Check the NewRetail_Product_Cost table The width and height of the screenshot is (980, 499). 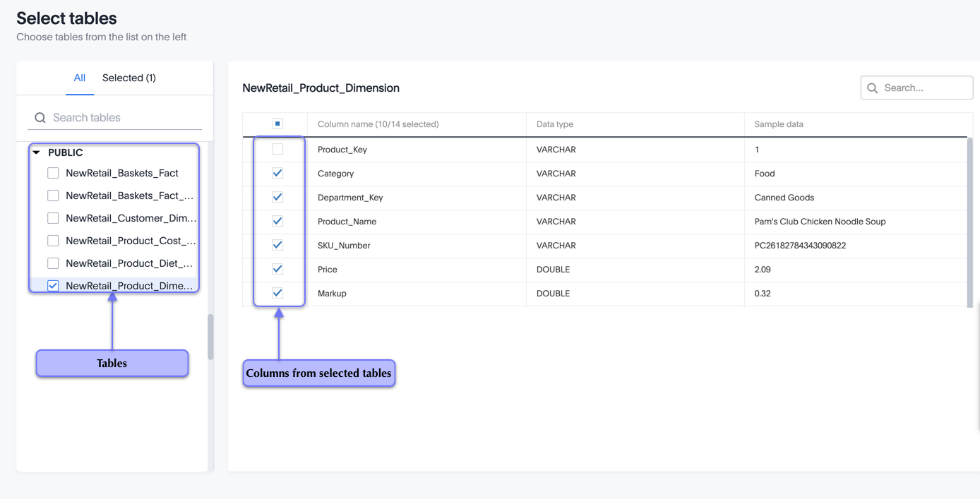[52, 240]
